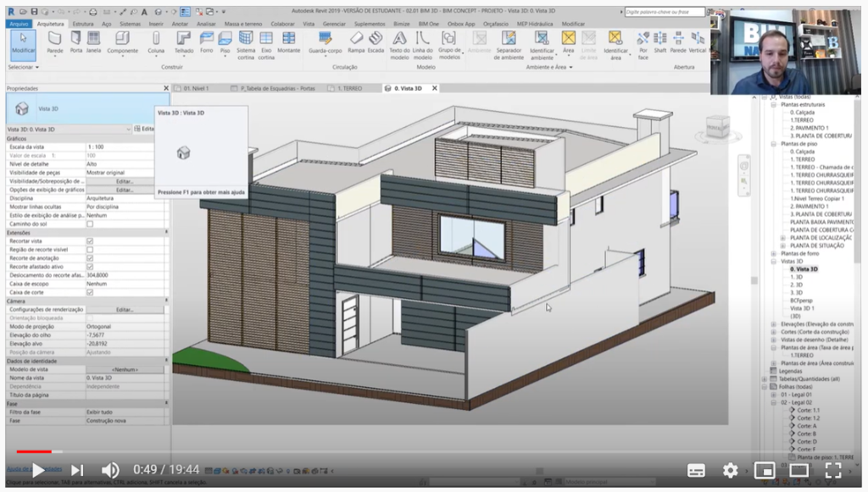
Task: Select the Piso floor tool
Action: (x=225, y=42)
